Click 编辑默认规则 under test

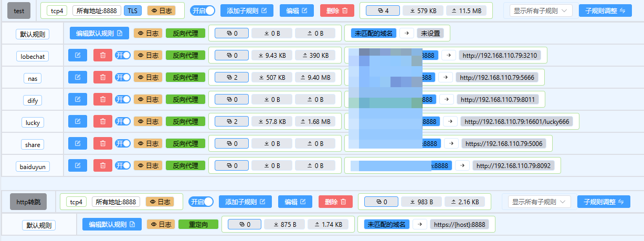99,33
